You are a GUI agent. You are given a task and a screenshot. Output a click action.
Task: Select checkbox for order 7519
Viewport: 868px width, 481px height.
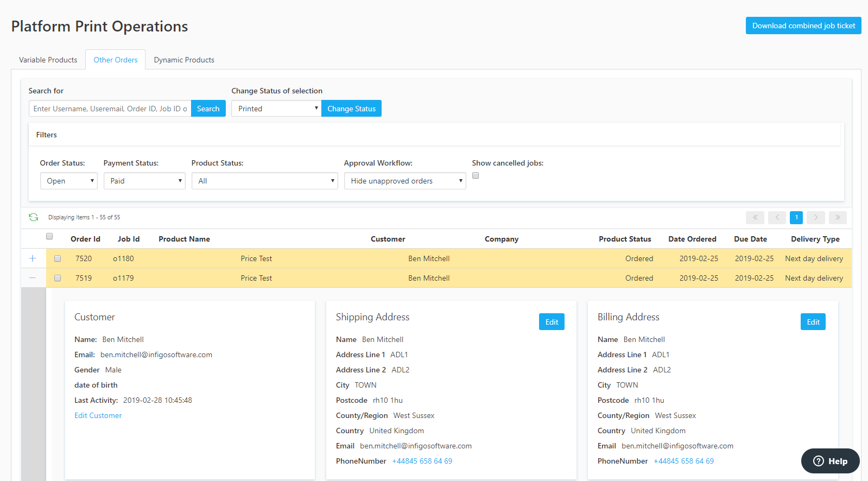click(58, 278)
